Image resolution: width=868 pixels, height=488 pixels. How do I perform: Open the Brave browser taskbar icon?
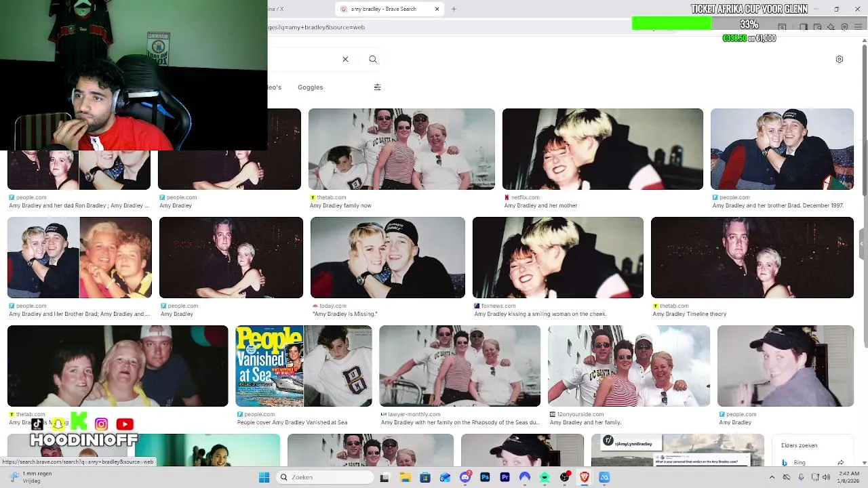tap(585, 477)
